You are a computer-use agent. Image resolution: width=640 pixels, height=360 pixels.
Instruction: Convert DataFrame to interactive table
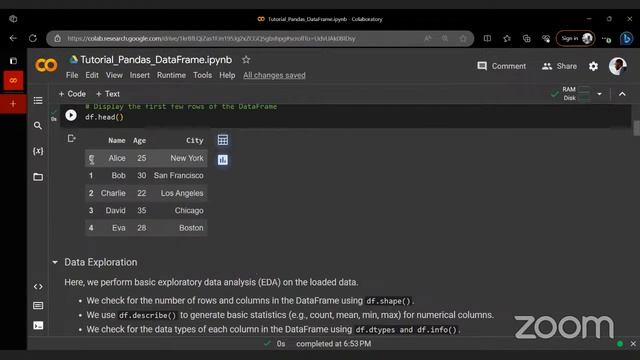click(223, 140)
